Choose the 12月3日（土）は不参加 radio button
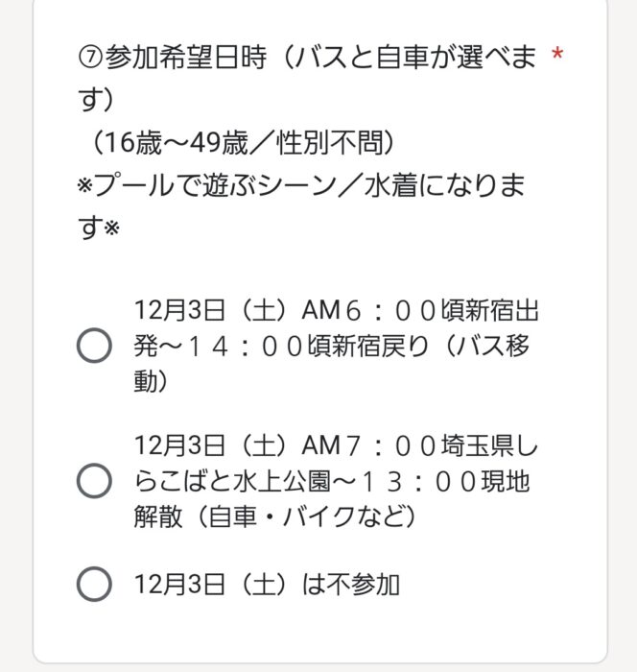The height and width of the screenshot is (672, 637). coord(94,584)
